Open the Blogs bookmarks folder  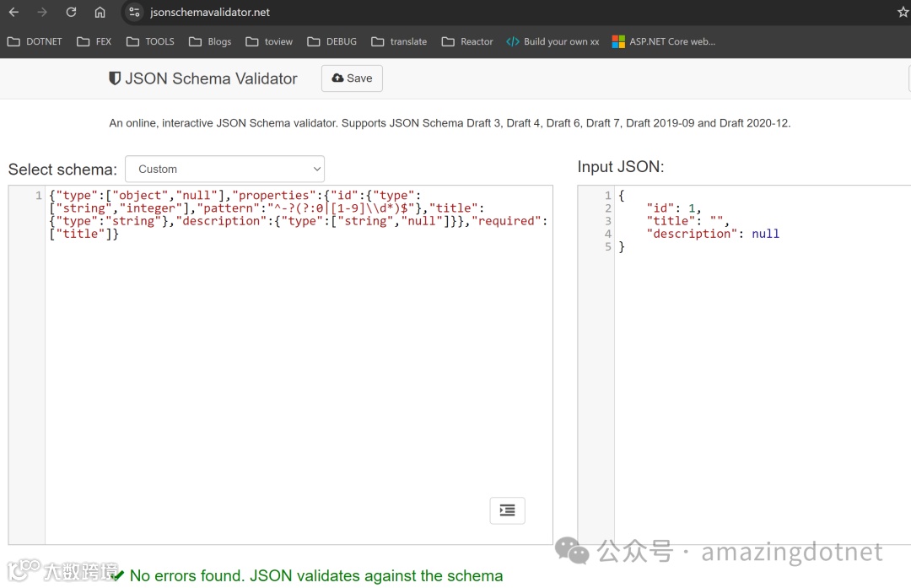tap(210, 42)
